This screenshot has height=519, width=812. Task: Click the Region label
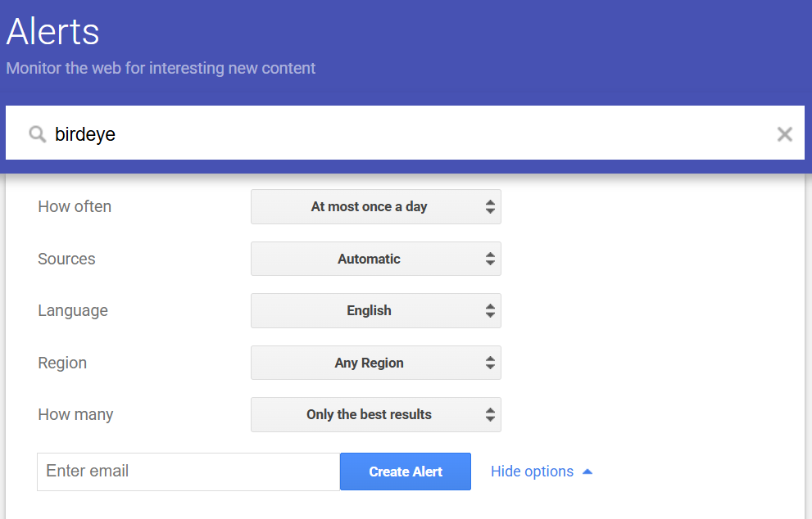pyautogui.click(x=62, y=363)
